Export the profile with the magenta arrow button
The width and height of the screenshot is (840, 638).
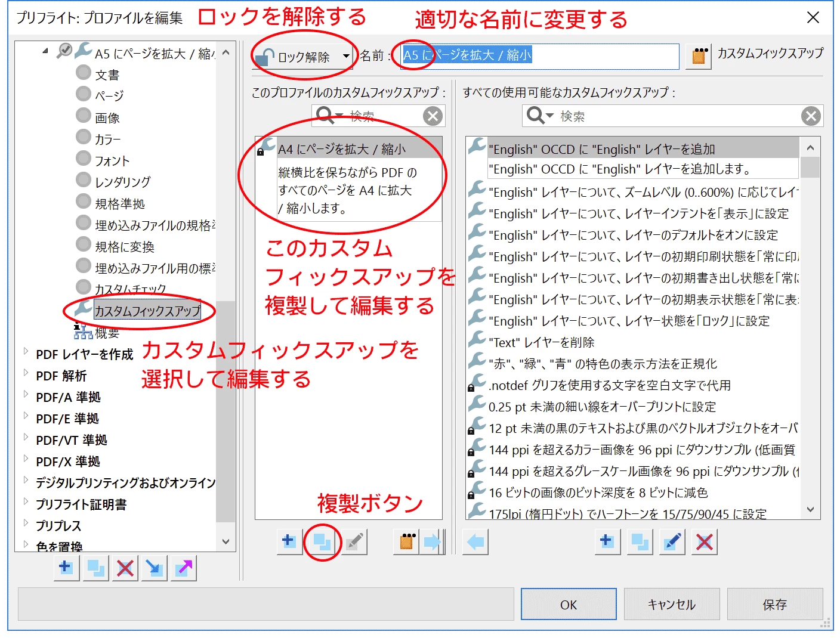tap(184, 568)
